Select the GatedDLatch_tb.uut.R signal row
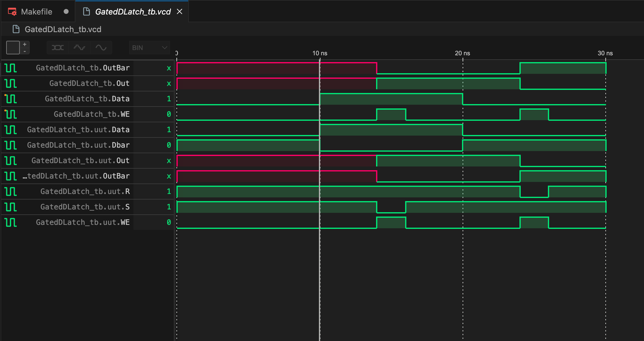 tap(85, 192)
